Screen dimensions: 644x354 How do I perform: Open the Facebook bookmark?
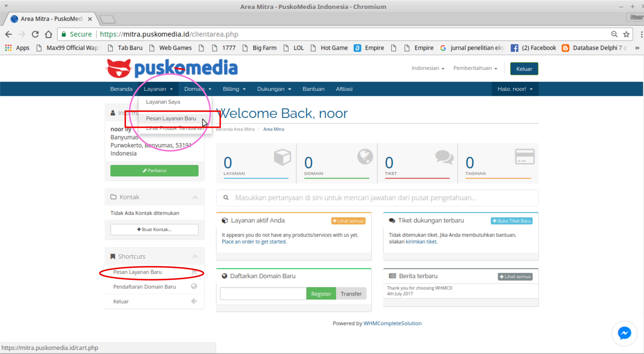point(533,48)
